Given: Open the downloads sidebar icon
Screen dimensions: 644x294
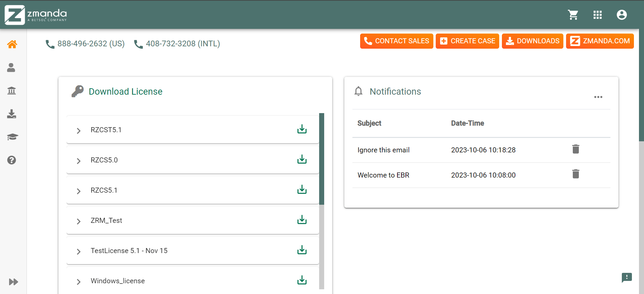Looking at the screenshot, I should coord(12,114).
